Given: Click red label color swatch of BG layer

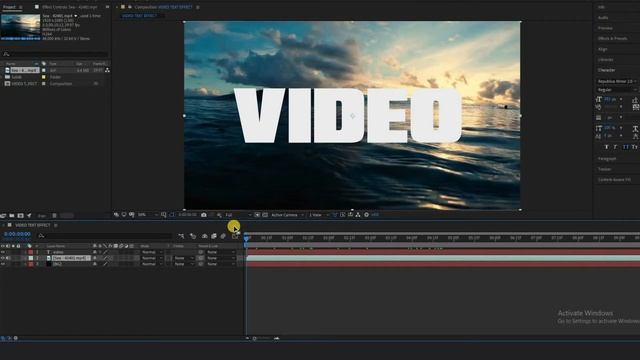Looking at the screenshot, I should tap(31, 264).
